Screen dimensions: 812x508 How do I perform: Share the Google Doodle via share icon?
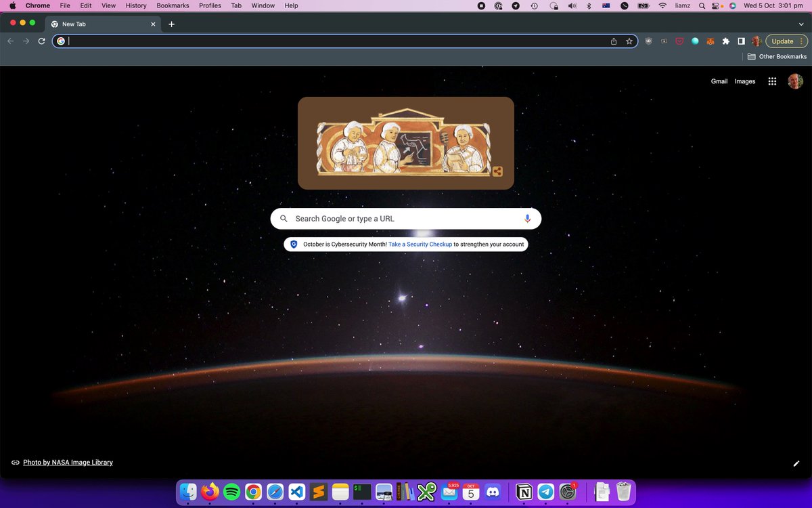pos(497,171)
